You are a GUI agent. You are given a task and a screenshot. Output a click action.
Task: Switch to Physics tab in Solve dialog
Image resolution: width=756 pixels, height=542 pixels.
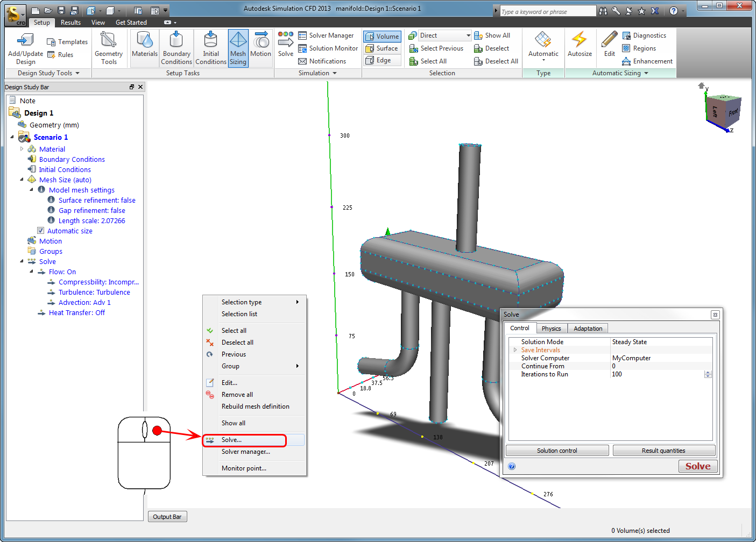551,329
